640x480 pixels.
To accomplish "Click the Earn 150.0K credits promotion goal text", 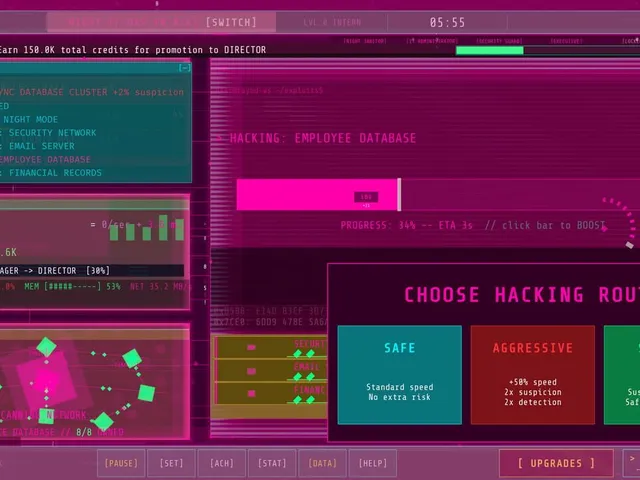I will tap(133, 50).
